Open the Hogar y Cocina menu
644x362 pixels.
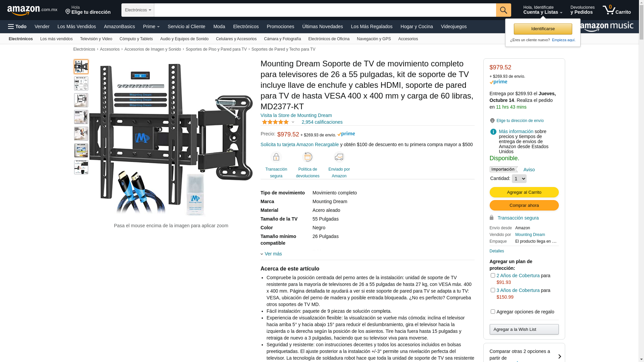417,26
